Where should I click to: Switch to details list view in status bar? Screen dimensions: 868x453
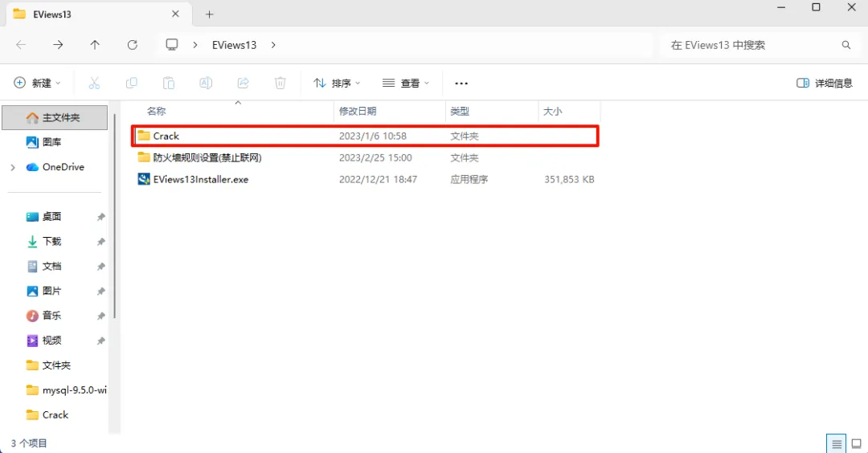click(837, 443)
